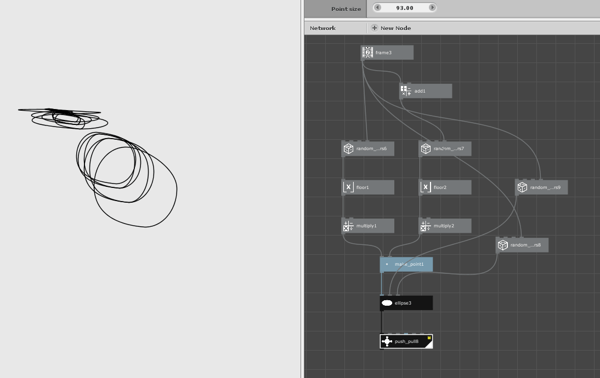600x378 pixels.
Task: Decrease Point size with left arrow
Action: 377,7
